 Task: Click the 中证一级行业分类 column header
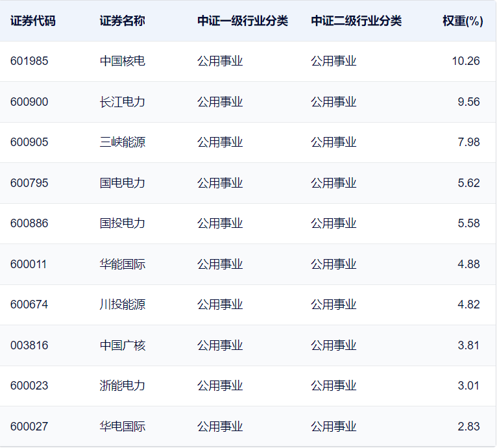pyautogui.click(x=243, y=21)
